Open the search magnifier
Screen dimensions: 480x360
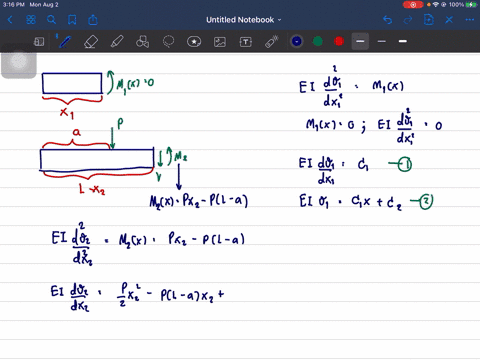click(51, 20)
